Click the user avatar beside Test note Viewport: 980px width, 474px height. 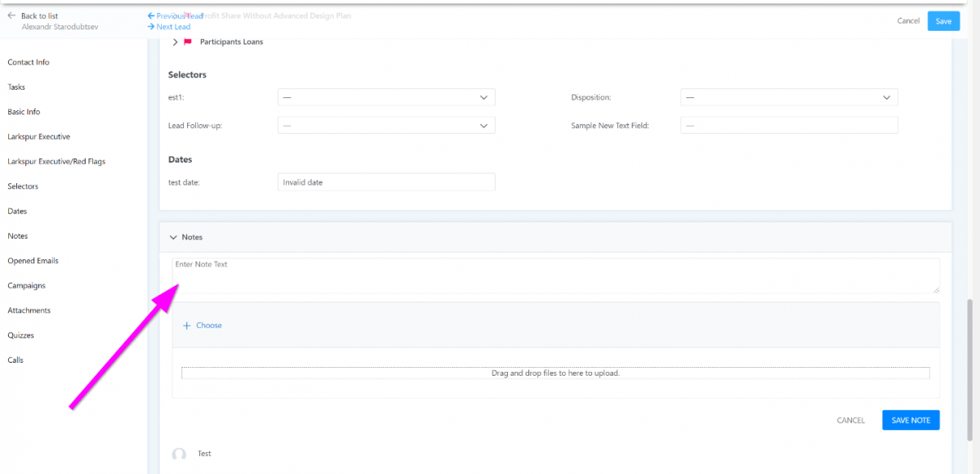[179, 454]
